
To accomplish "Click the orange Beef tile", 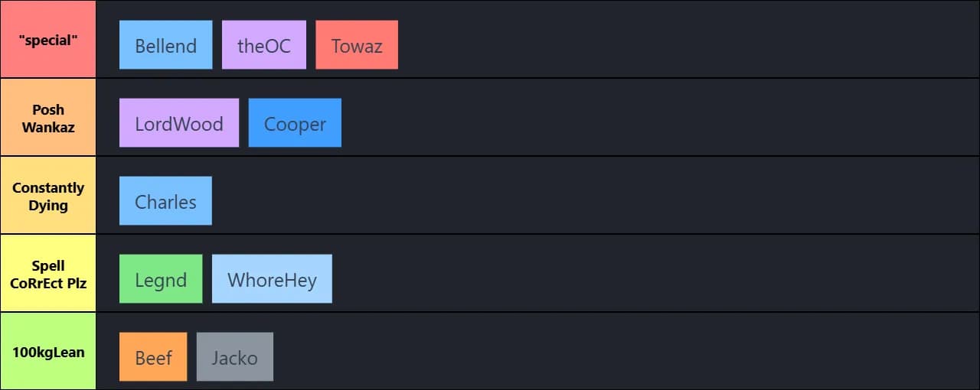I will tap(153, 357).
